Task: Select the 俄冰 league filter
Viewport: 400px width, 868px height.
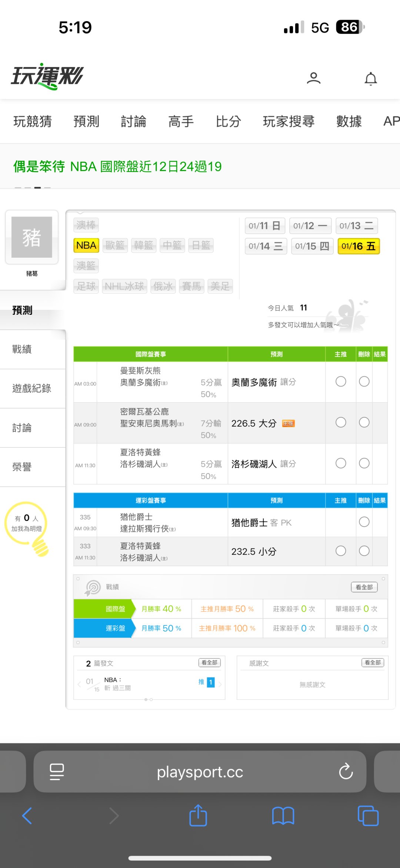Action: point(163,286)
